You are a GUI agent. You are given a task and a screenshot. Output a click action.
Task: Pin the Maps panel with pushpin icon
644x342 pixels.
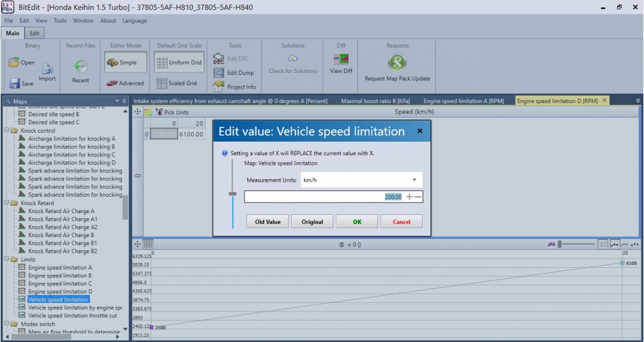[124, 101]
